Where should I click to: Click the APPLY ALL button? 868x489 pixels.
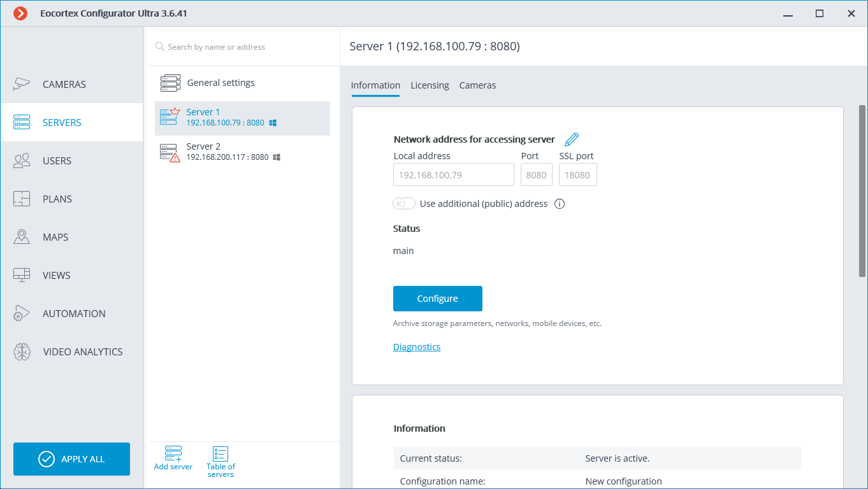point(71,459)
